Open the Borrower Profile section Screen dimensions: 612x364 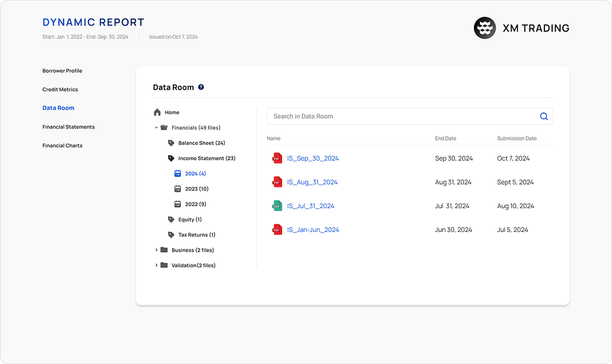[62, 71]
